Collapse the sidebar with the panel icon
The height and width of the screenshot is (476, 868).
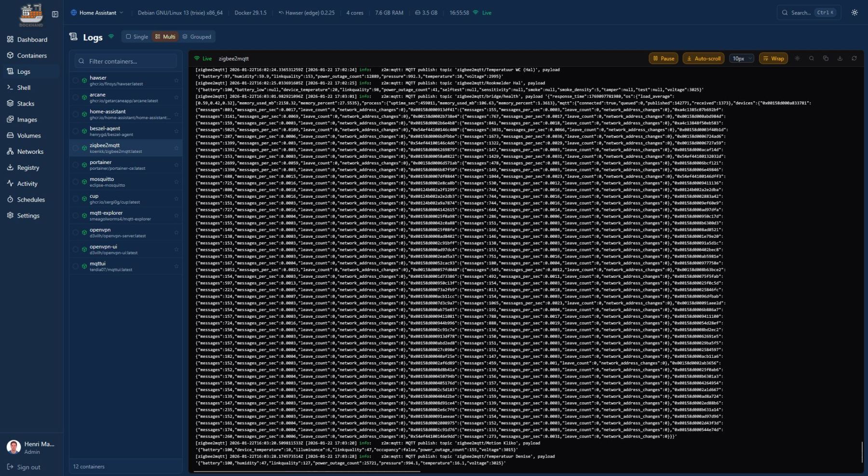[x=55, y=14]
